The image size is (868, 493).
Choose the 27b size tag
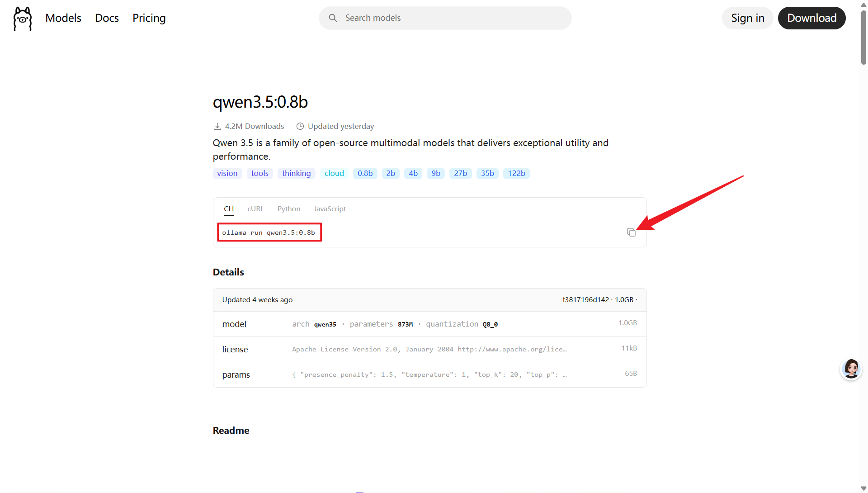pos(461,174)
